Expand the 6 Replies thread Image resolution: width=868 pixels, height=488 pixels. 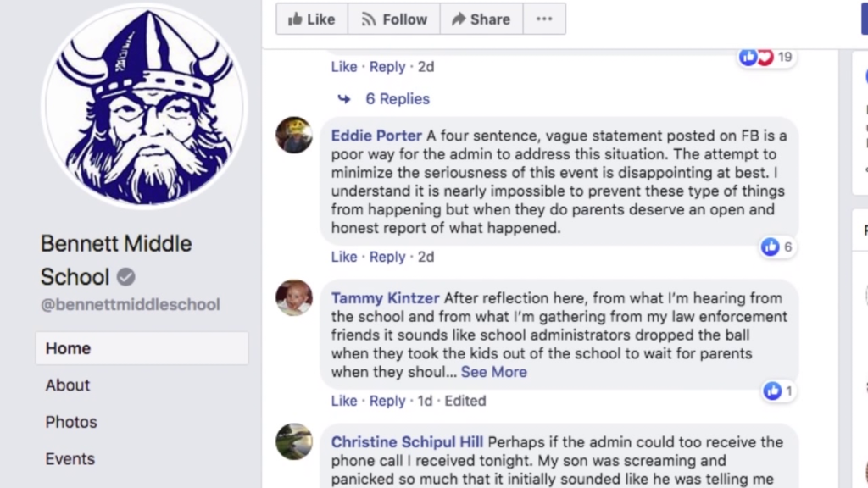(x=397, y=99)
